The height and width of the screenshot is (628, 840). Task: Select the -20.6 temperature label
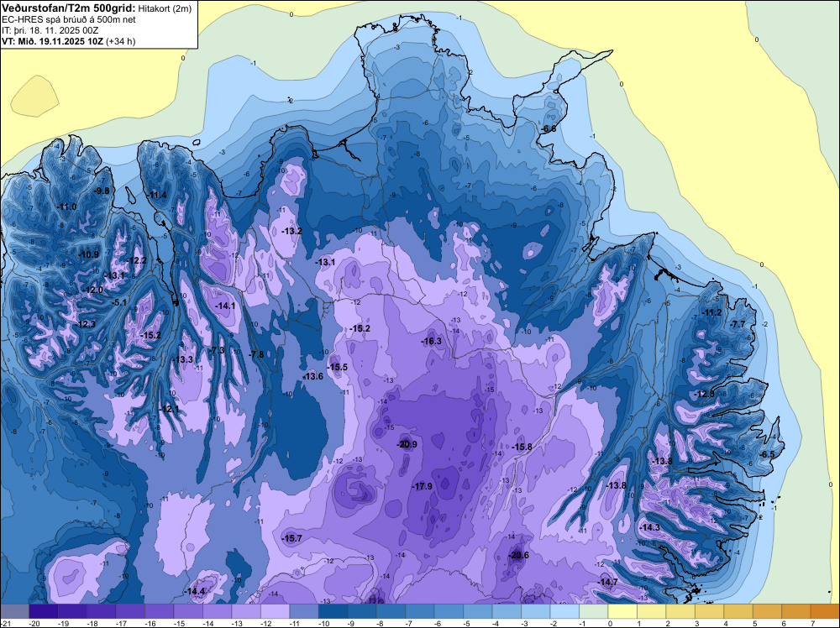pyautogui.click(x=518, y=555)
